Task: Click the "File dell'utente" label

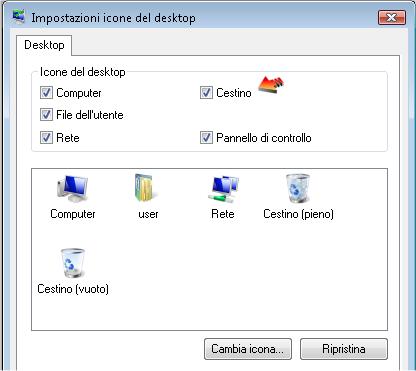Action: (x=90, y=115)
